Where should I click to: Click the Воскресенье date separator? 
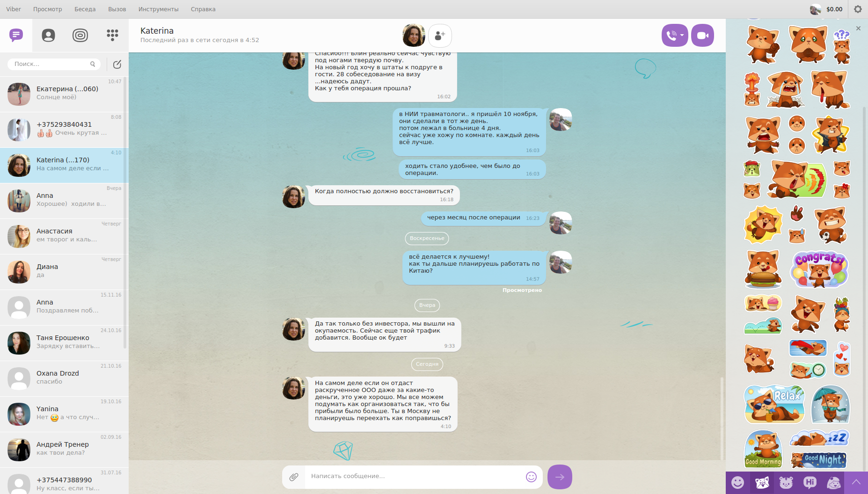pyautogui.click(x=427, y=239)
